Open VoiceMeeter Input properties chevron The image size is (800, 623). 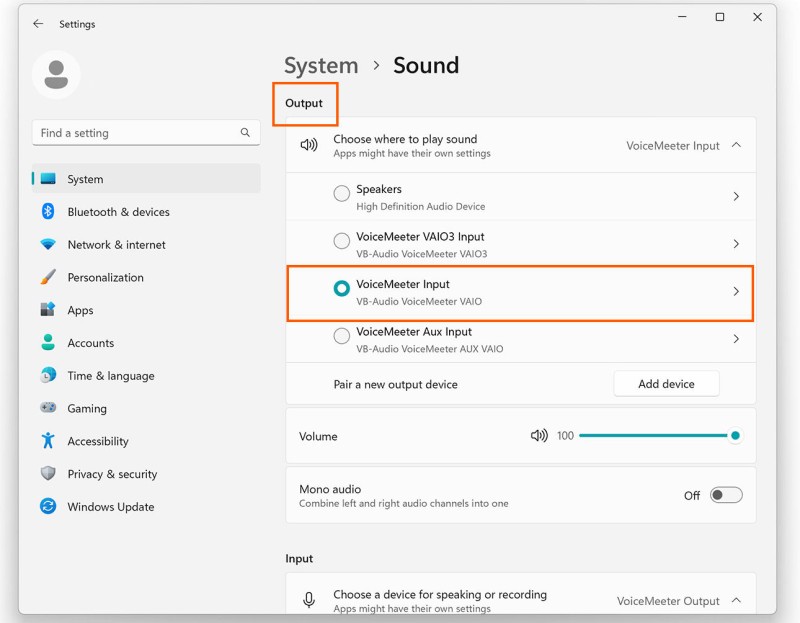click(736, 291)
